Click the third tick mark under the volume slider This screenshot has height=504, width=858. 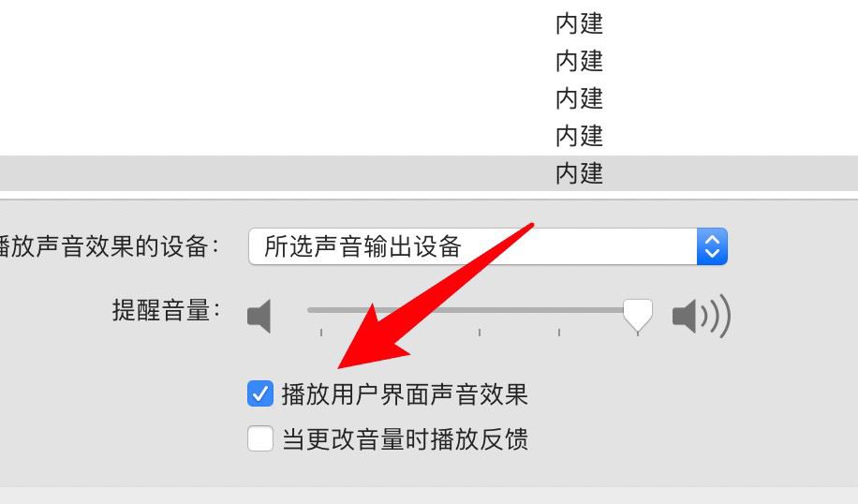pyautogui.click(x=558, y=333)
